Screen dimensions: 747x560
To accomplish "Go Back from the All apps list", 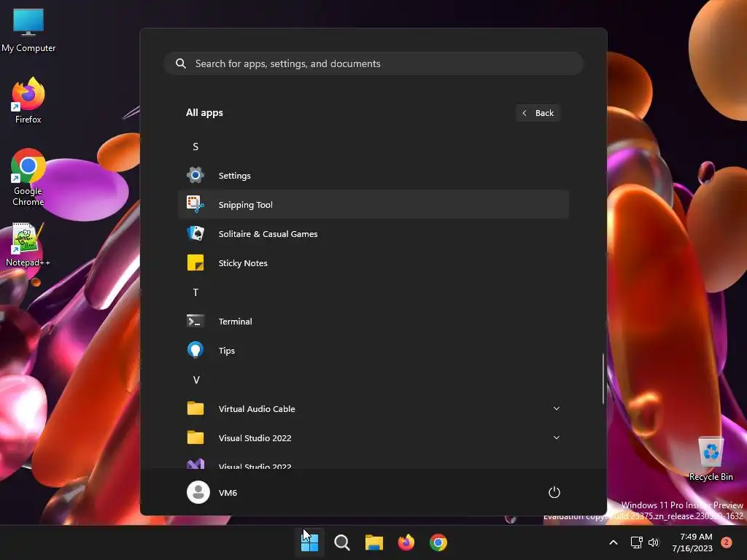I will click(x=538, y=113).
